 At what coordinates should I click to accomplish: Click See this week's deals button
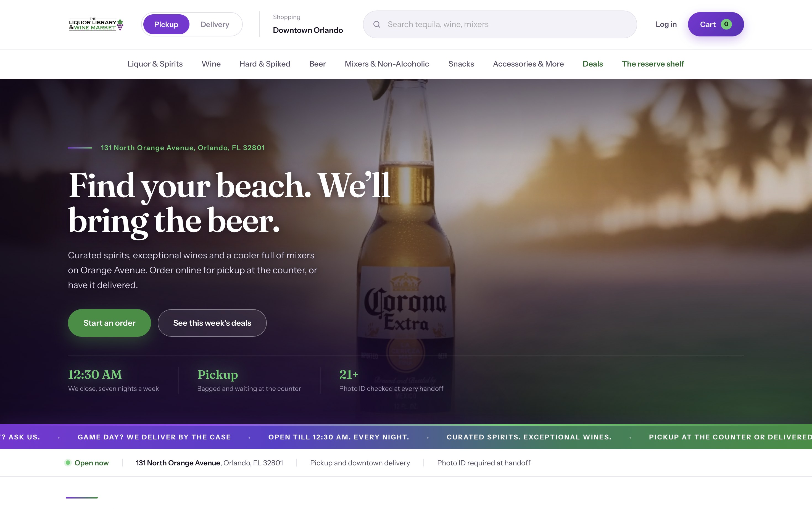[x=212, y=323]
